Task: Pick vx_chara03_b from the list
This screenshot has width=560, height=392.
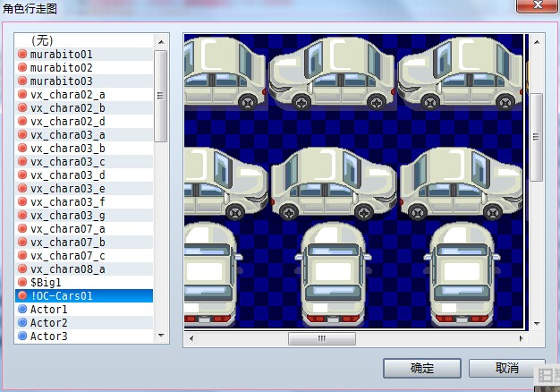Action: [84, 149]
